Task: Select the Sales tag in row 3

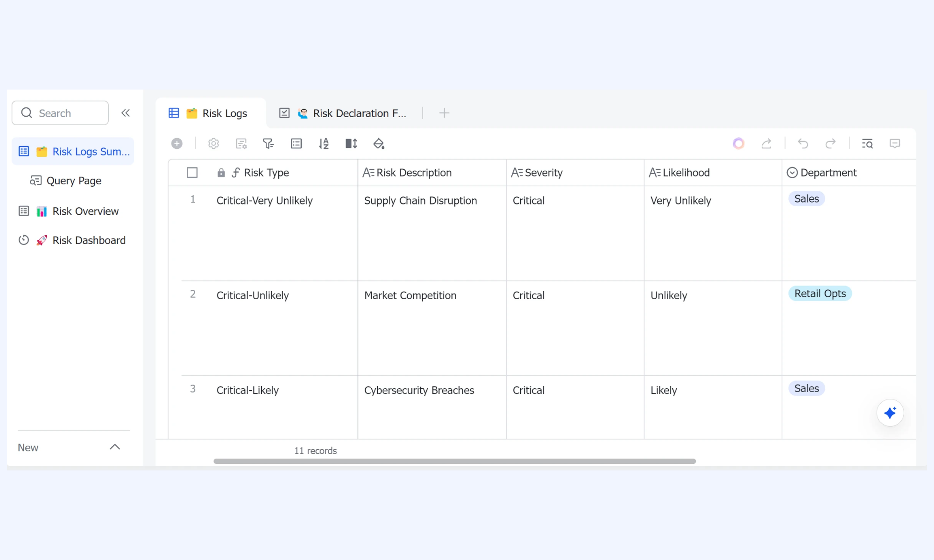Action: click(807, 388)
